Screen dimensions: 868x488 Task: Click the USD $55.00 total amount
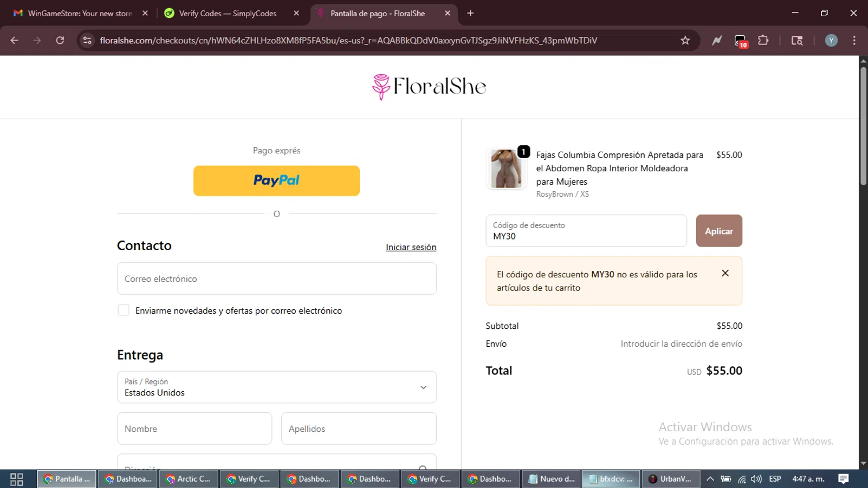point(715,371)
